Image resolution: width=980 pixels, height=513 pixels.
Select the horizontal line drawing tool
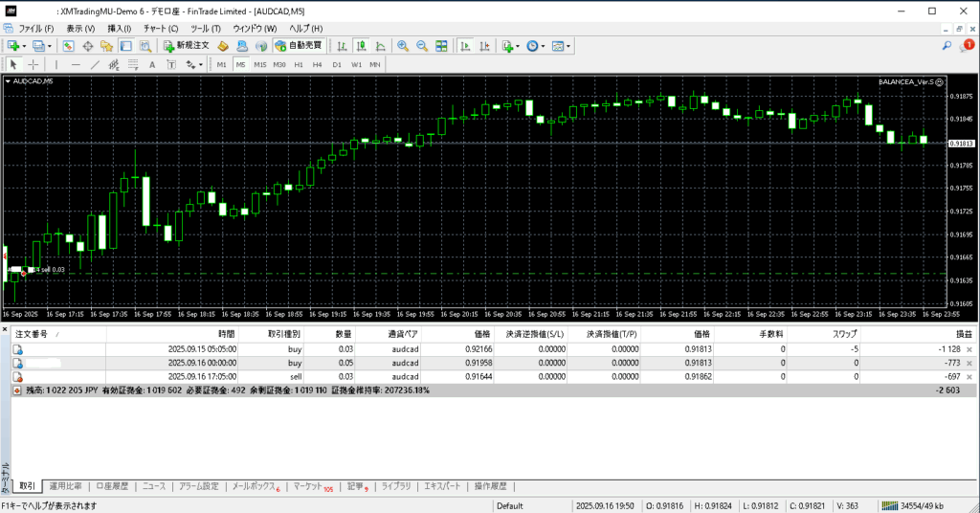click(x=76, y=65)
